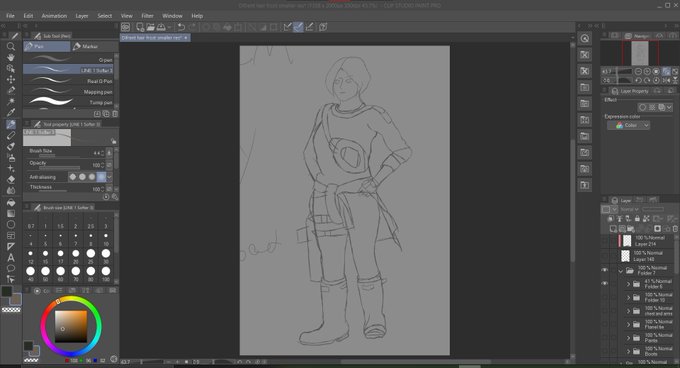680x368 pixels.
Task: Click the Save icon in command bar
Action: tap(161, 27)
